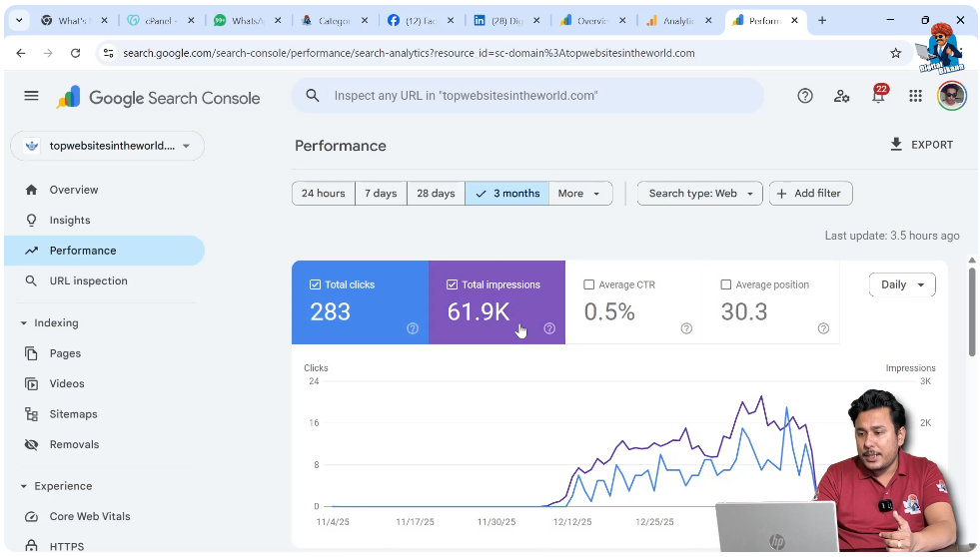Click the 'Last update: 3.5 hours ago' text
Image resolution: width=980 pixels, height=557 pixels.
892,236
